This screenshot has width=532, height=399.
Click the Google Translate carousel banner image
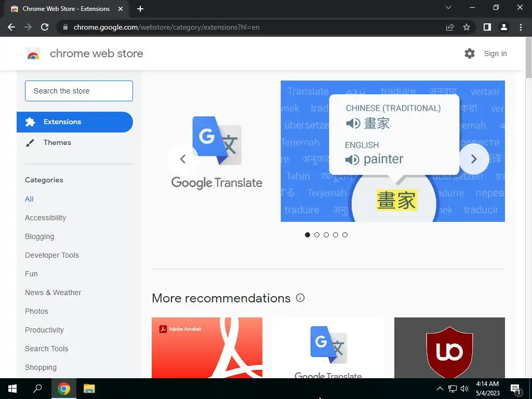pos(393,151)
